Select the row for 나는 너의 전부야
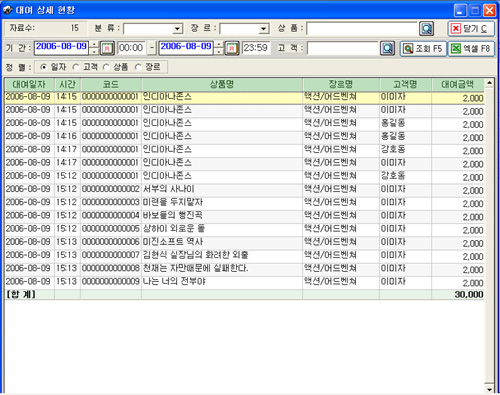The width and height of the screenshot is (500, 395). (244, 282)
